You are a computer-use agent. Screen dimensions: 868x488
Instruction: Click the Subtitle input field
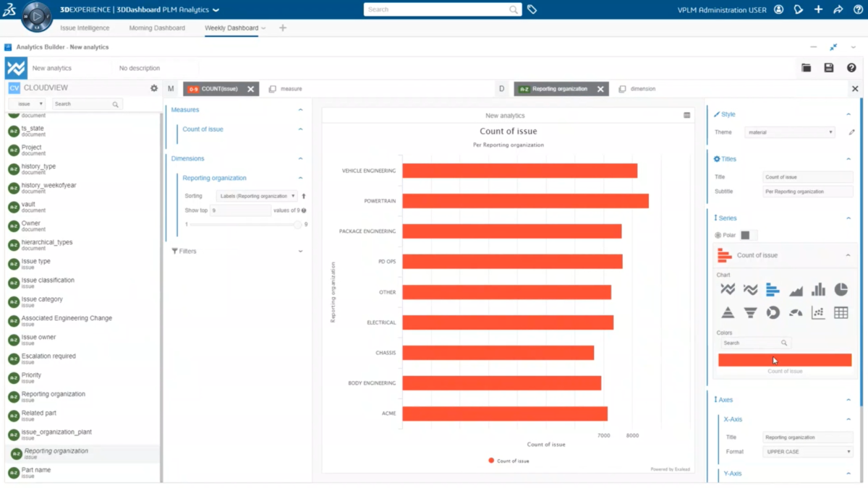pos(808,192)
